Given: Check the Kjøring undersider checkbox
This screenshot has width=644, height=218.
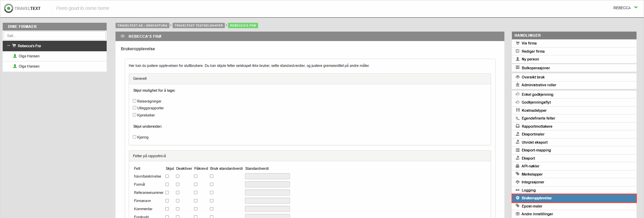Looking at the screenshot, I should tap(135, 137).
